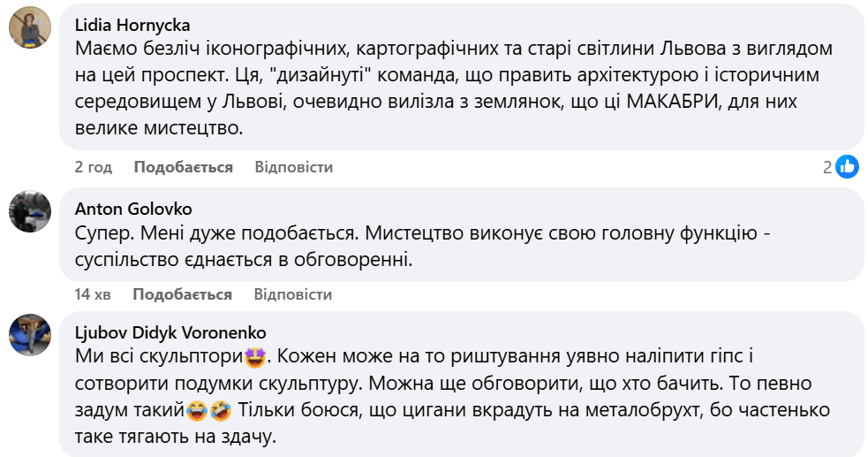The image size is (868, 457).
Task: Open the "14 хв" comment timestamp
Action: click(x=93, y=294)
